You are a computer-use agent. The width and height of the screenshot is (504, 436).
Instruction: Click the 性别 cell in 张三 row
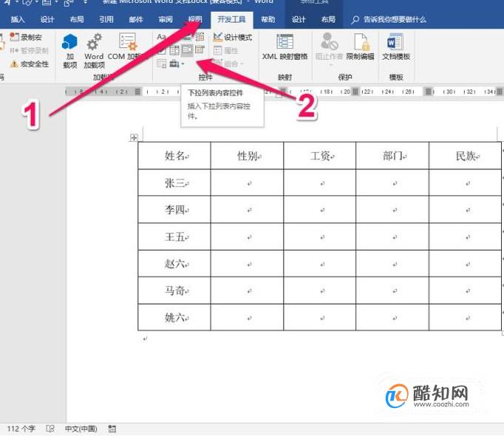[x=247, y=183]
